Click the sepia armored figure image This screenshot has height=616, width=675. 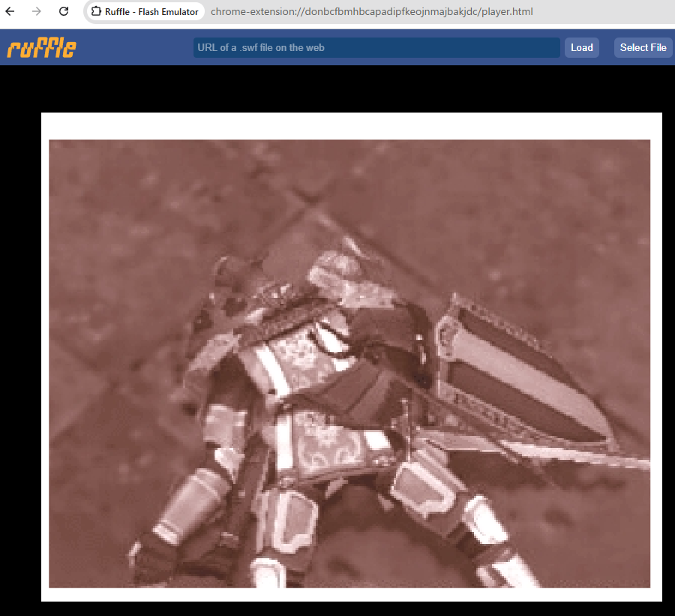click(349, 364)
